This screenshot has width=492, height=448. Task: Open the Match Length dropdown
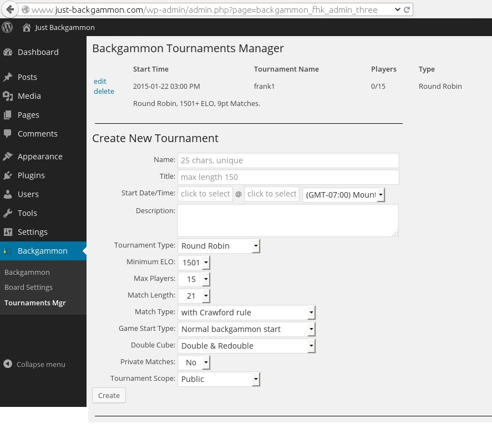194,296
